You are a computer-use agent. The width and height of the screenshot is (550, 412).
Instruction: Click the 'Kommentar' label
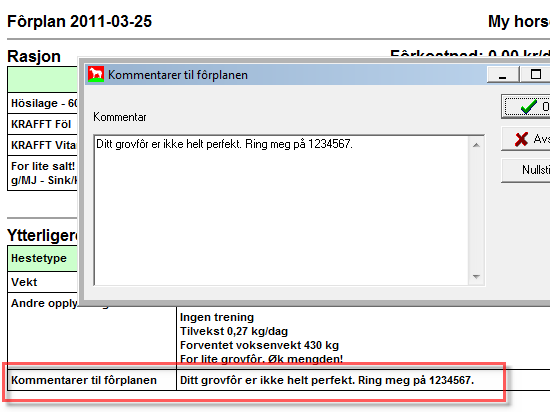pos(120,117)
